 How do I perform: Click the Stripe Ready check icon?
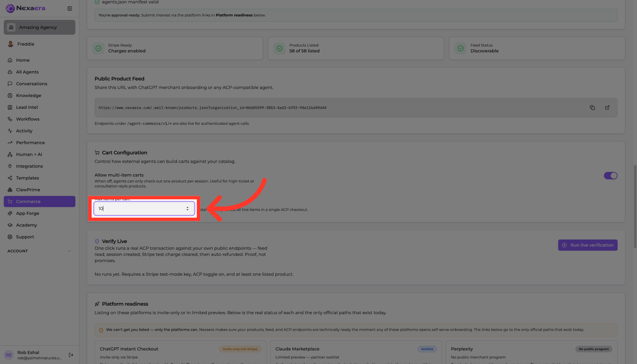(x=98, y=48)
